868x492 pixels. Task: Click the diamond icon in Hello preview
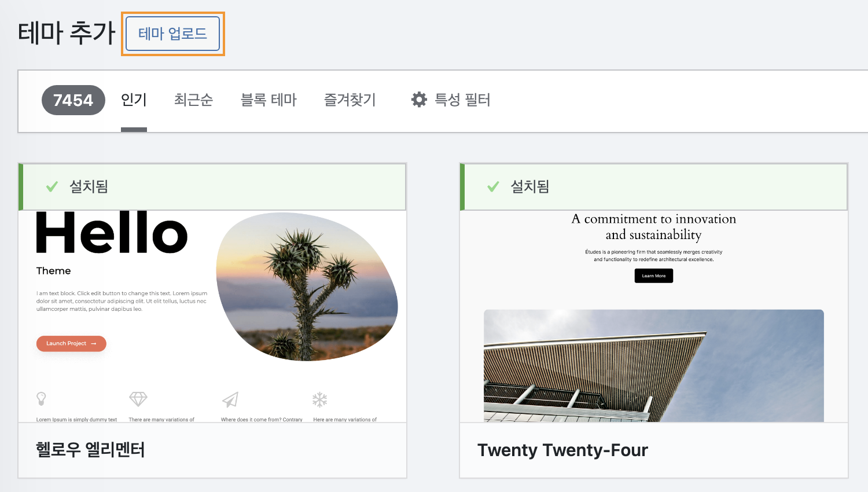pos(138,399)
